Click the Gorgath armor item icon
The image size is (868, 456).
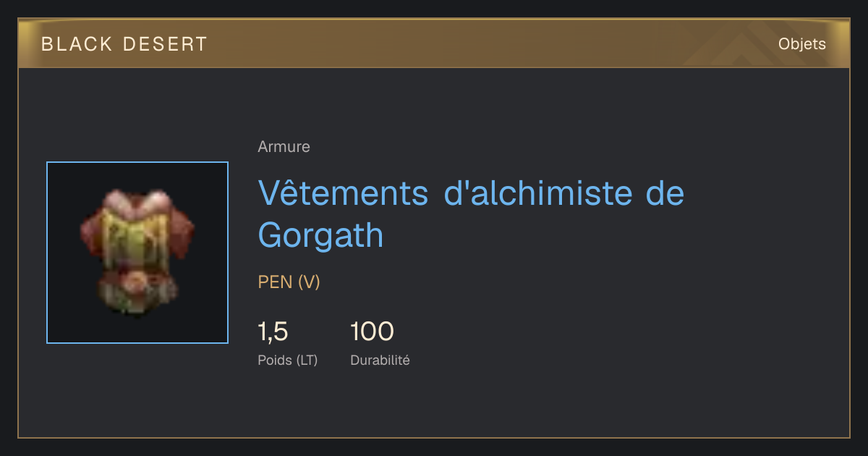coord(137,253)
